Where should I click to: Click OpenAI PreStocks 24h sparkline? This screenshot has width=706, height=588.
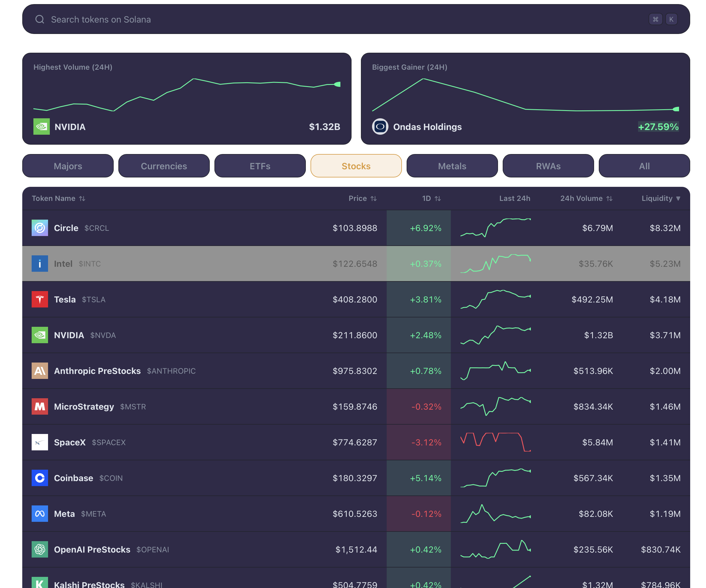[x=496, y=549]
